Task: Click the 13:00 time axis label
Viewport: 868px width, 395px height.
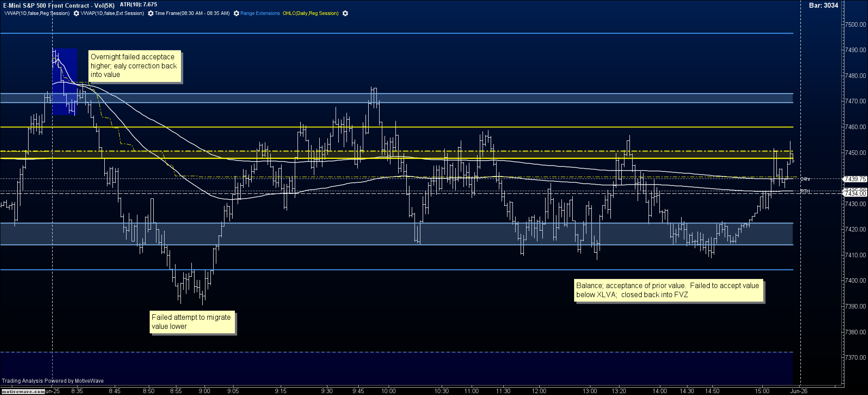Action: 590,391
